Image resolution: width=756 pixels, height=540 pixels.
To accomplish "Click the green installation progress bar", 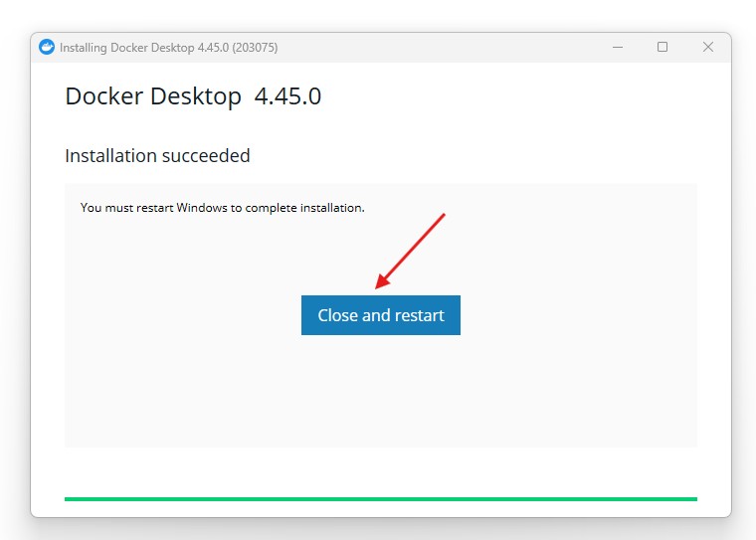I will 380,498.
